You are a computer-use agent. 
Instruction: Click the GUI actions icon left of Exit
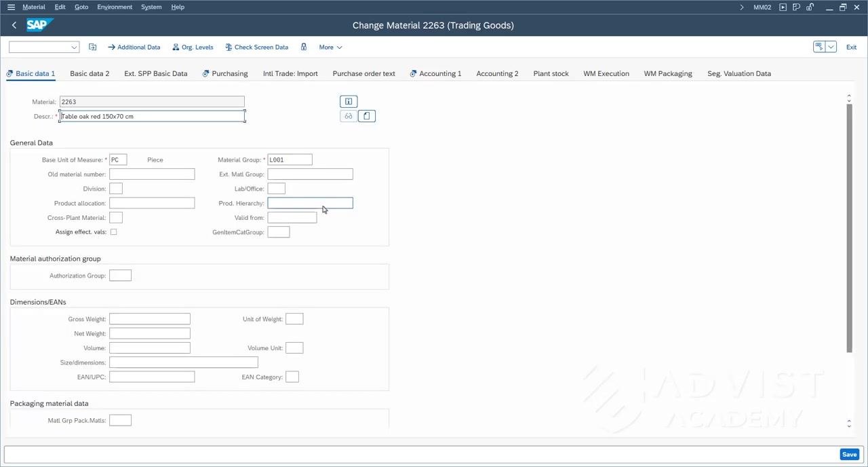coord(819,47)
